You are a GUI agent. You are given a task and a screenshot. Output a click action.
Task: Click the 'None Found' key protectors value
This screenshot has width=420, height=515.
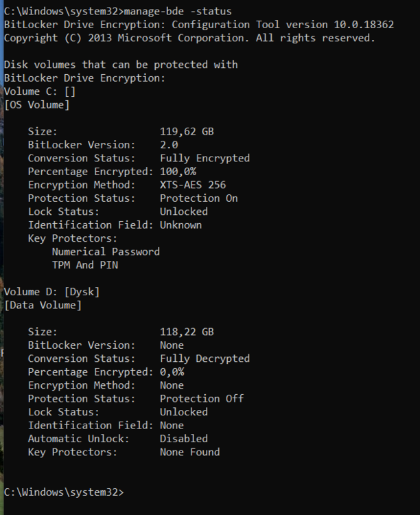click(x=190, y=453)
